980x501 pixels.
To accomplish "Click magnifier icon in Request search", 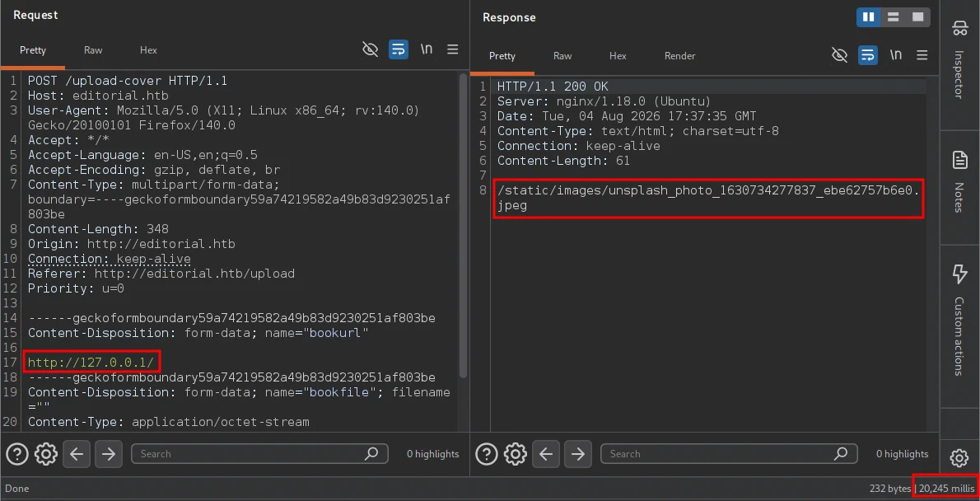I will pyautogui.click(x=371, y=453).
